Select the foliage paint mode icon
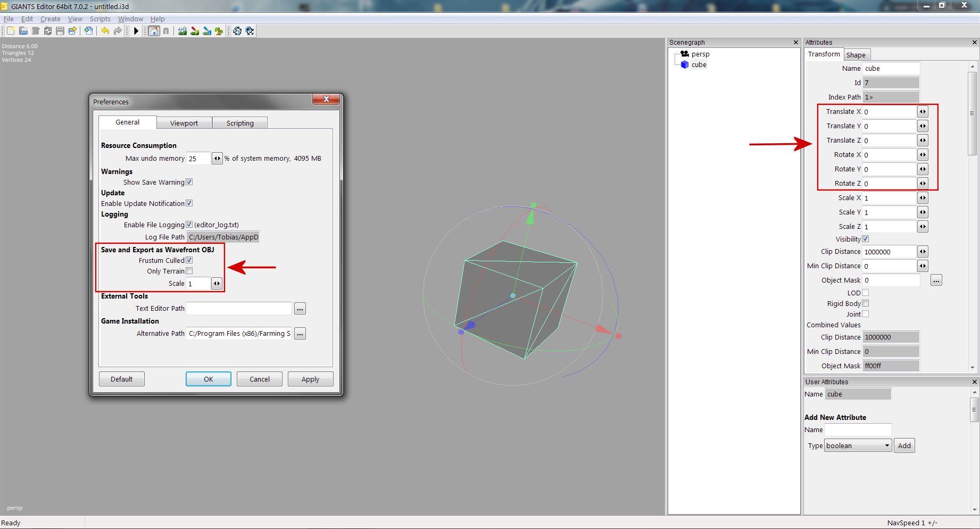The image size is (980, 529). [x=219, y=31]
